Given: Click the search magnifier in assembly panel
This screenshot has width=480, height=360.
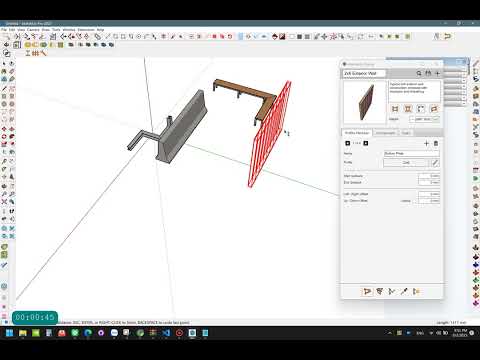Looking at the screenshot, I should pyautogui.click(x=419, y=73).
